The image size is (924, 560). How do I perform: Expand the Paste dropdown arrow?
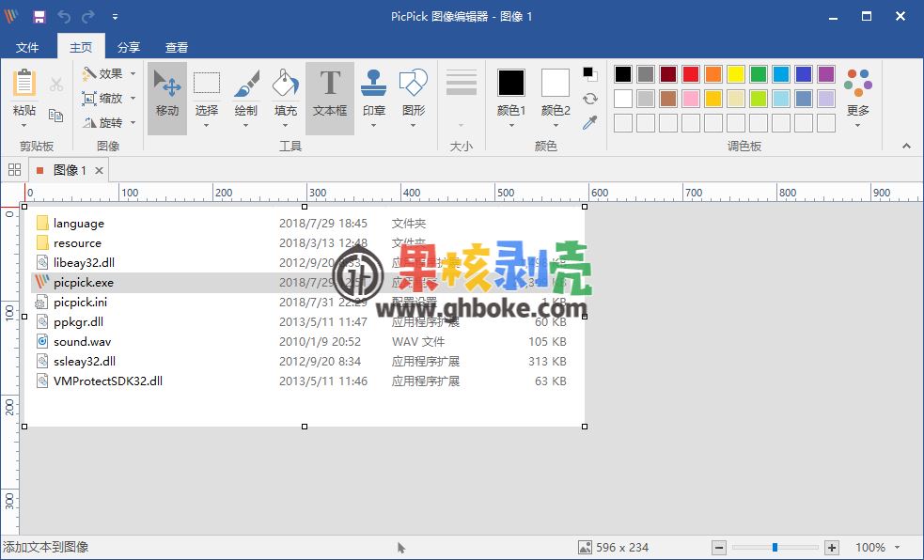[x=24, y=125]
